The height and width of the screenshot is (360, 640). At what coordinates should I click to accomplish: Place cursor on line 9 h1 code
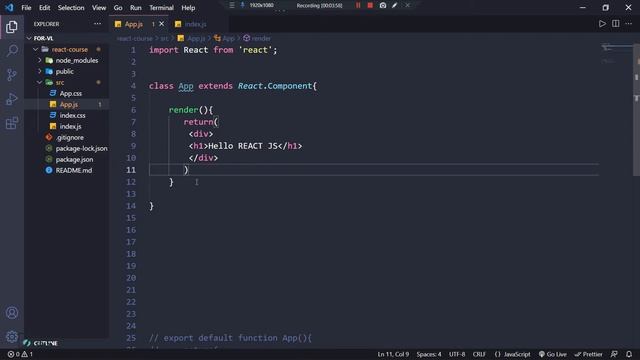pyautogui.click(x=245, y=146)
